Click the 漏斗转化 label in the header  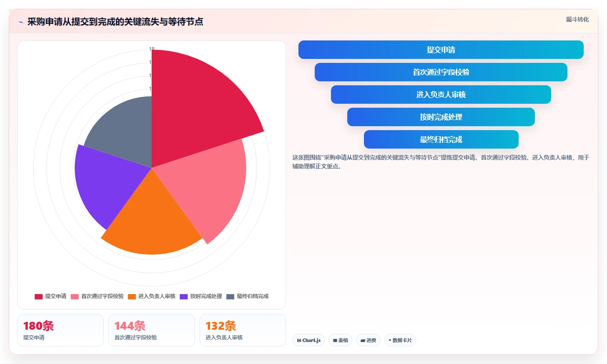click(577, 19)
